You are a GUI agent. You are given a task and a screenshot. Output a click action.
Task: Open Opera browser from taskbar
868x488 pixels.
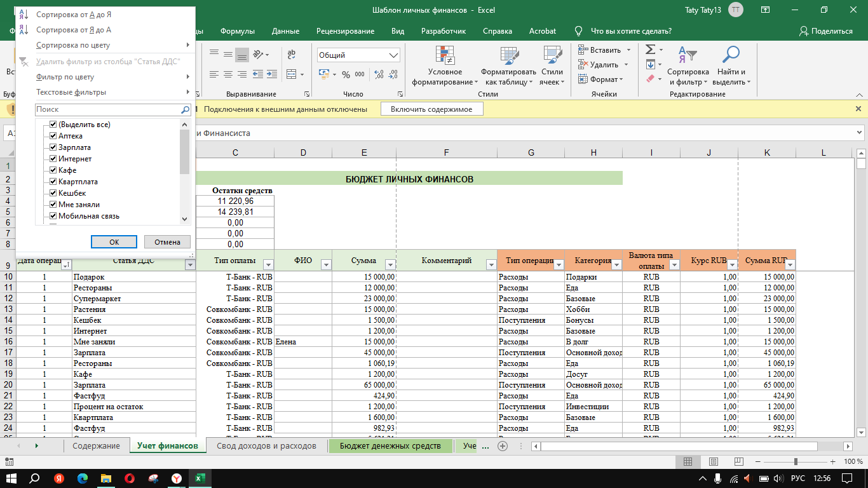pyautogui.click(x=129, y=478)
